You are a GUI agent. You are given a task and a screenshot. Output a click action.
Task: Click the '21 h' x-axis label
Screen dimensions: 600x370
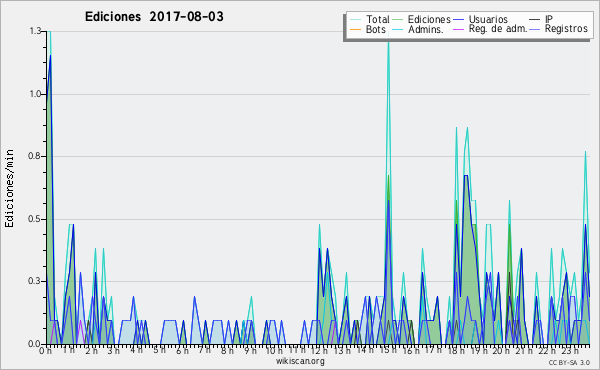click(x=524, y=350)
